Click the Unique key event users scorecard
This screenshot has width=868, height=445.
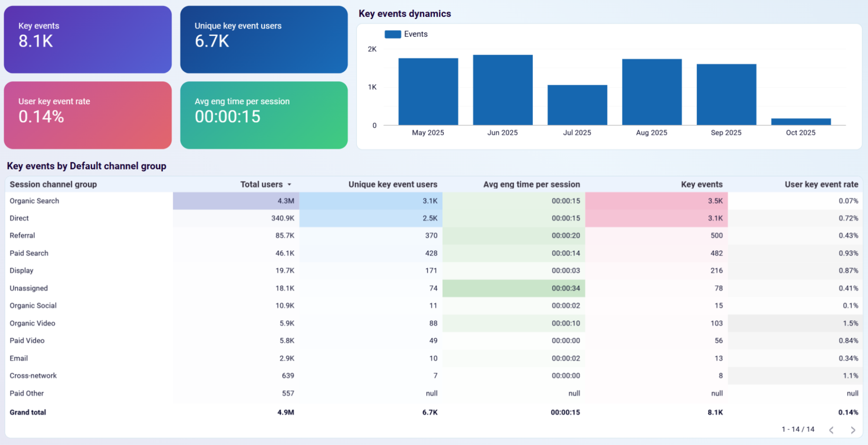point(264,39)
